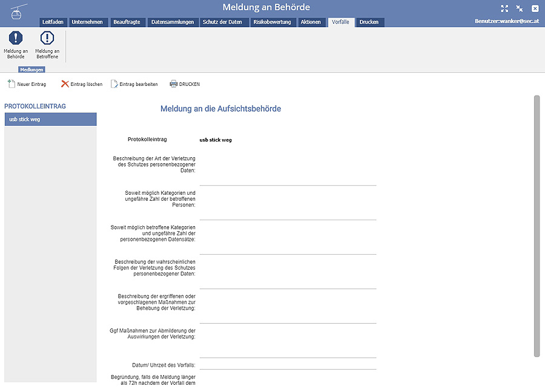Expand window to fullscreen icon

point(504,8)
